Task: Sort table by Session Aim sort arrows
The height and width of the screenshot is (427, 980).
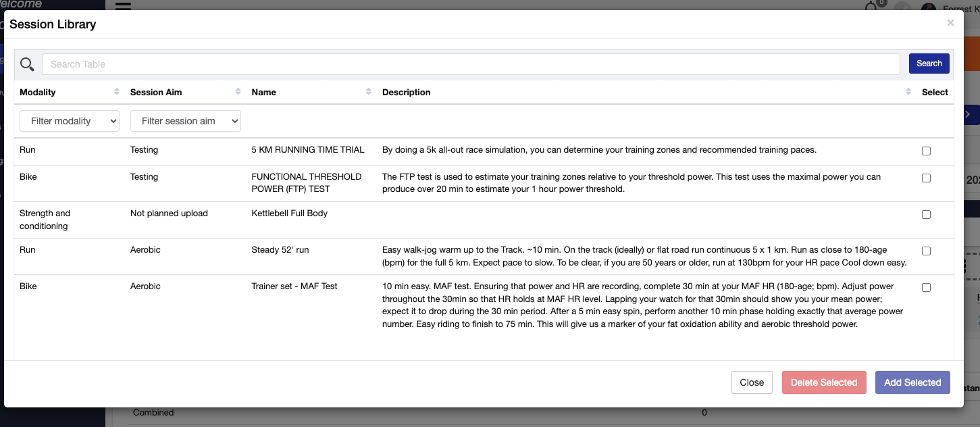Action: coord(238,92)
